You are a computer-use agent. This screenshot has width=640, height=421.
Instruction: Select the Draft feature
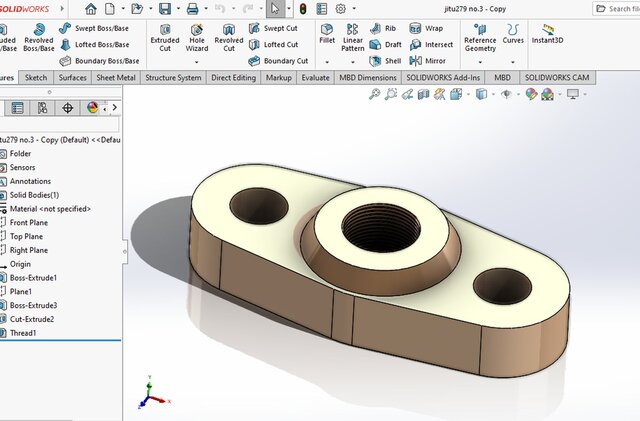(x=385, y=45)
